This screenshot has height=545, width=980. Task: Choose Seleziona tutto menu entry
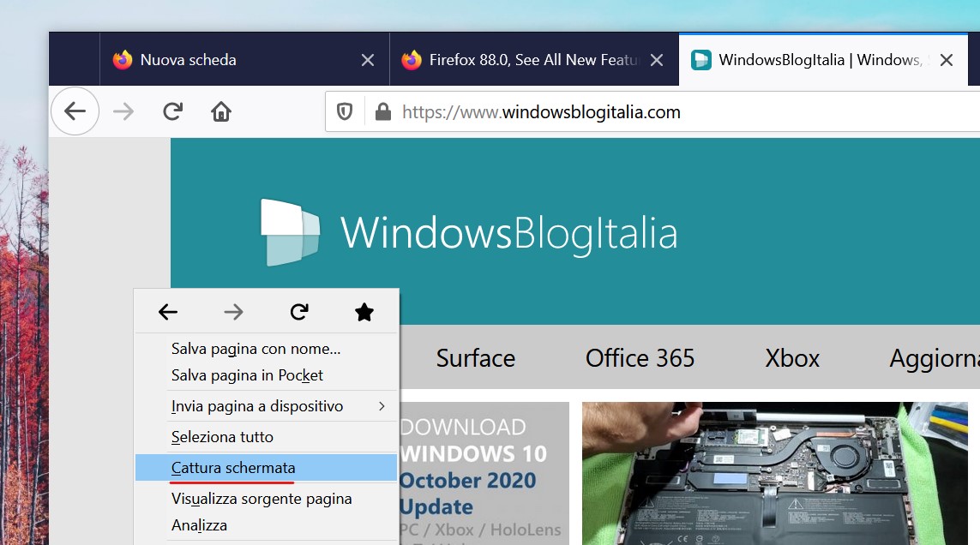[x=267, y=437]
